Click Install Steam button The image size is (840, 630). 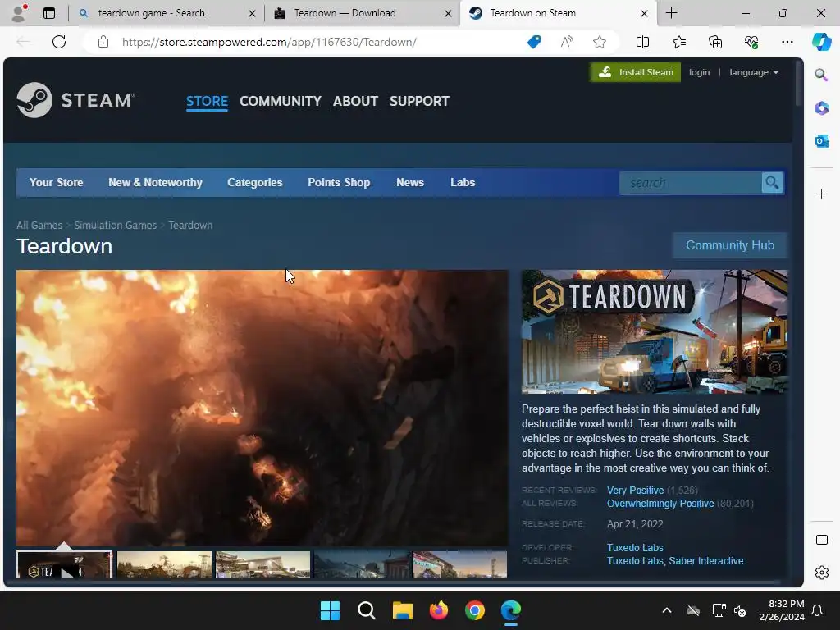(x=636, y=72)
